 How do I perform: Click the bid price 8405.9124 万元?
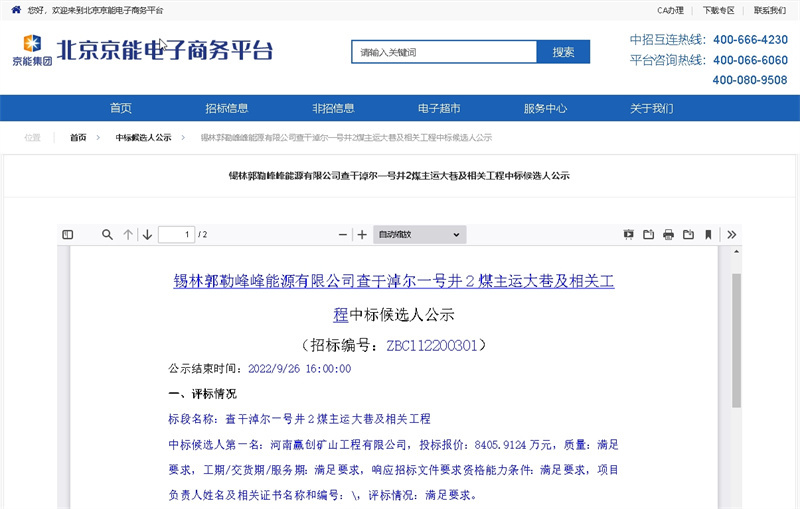(513, 445)
